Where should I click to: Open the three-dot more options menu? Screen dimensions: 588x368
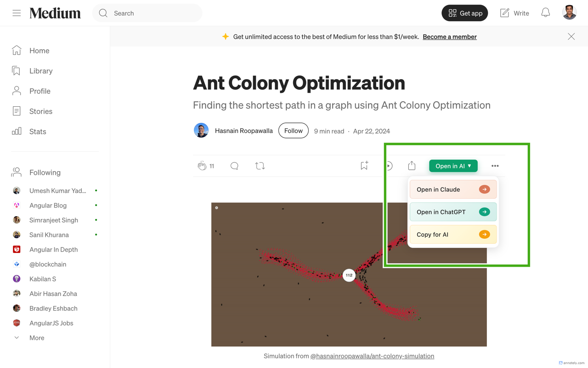[x=495, y=166]
